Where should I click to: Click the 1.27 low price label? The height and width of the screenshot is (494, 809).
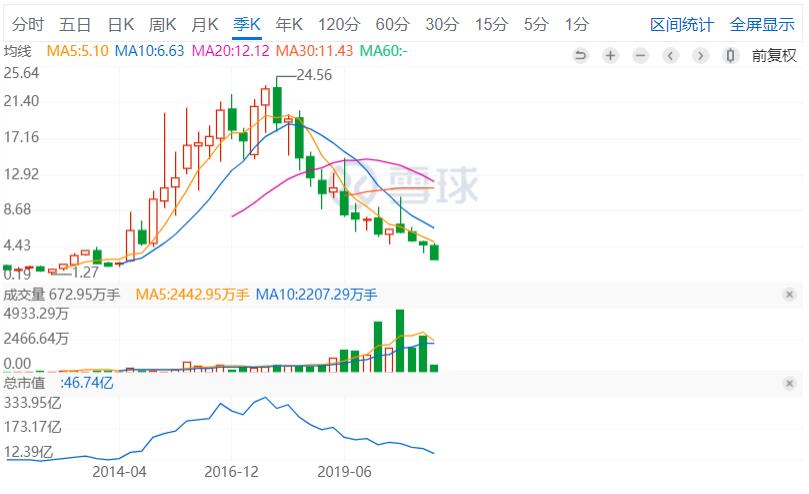click(85, 273)
